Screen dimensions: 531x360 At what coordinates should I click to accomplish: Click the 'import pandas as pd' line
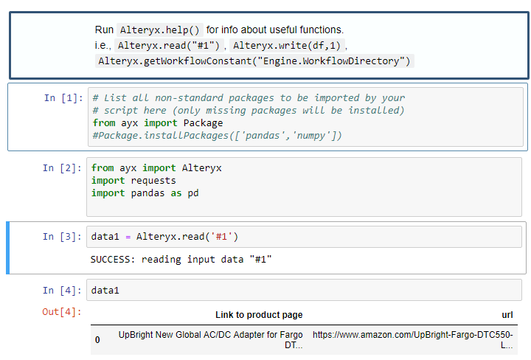(x=145, y=193)
